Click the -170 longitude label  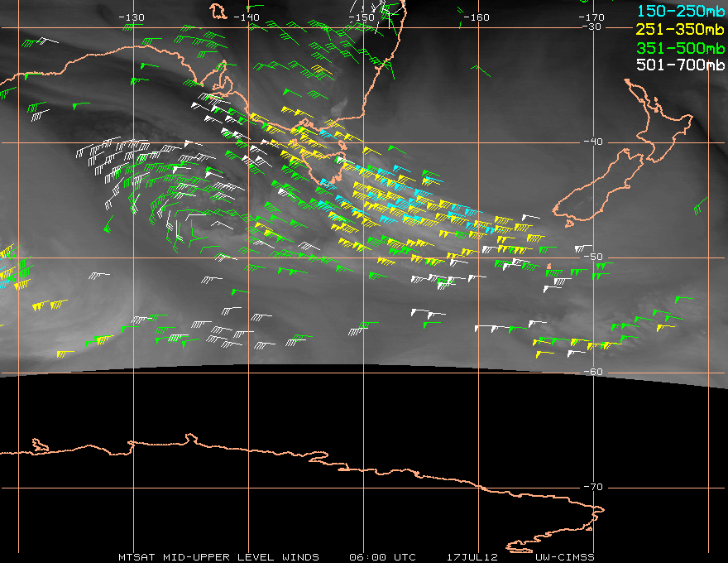click(x=591, y=17)
